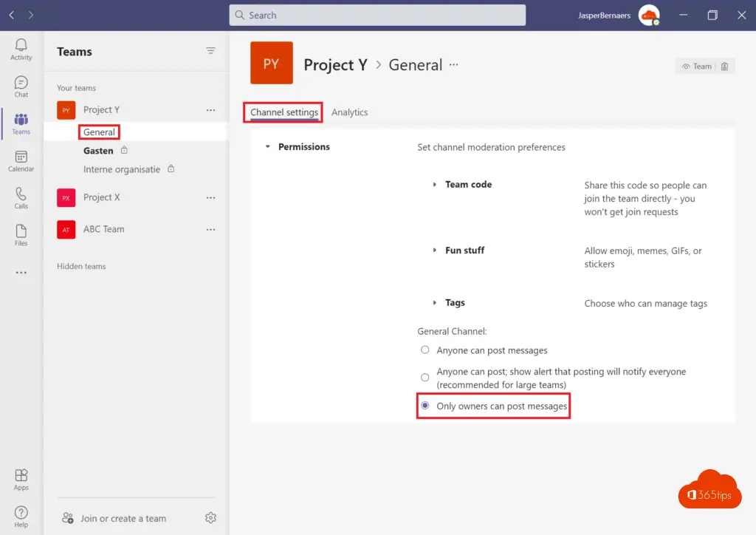
Task: Click the AT team avatar
Action: point(66,229)
